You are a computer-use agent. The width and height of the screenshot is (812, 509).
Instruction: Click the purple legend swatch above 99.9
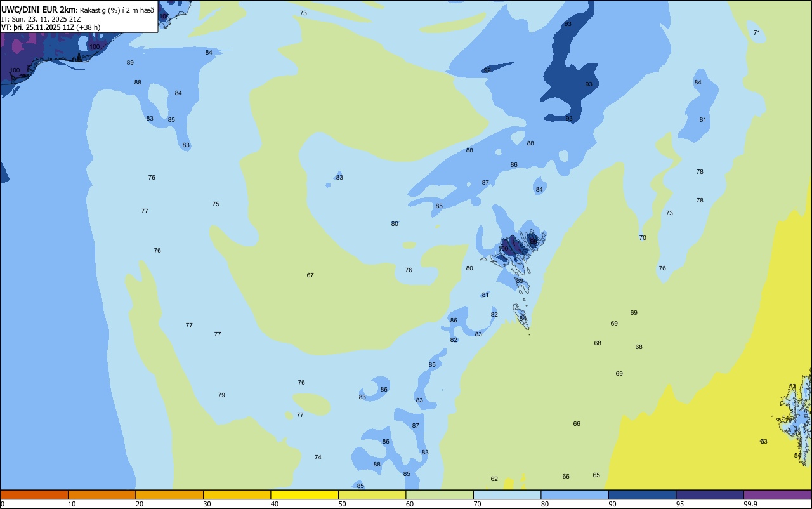pos(777,494)
